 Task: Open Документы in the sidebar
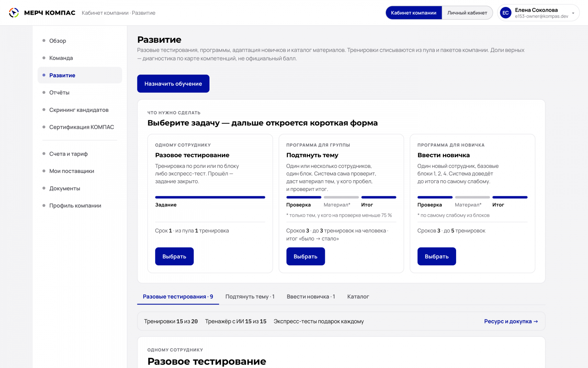coord(80,188)
